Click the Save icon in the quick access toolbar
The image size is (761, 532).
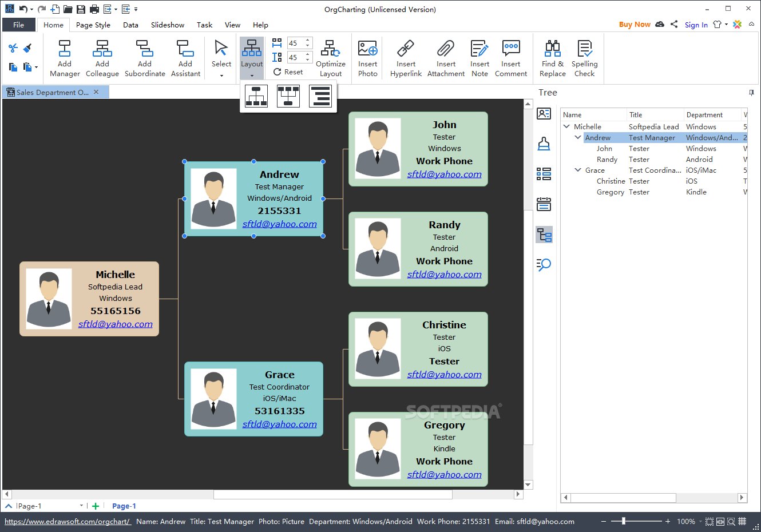coord(81,9)
